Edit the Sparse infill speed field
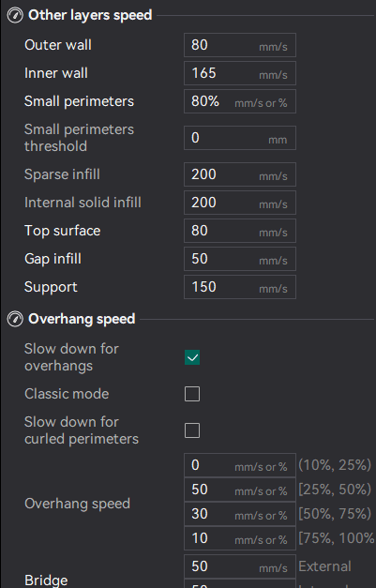376x588 pixels. click(x=240, y=174)
